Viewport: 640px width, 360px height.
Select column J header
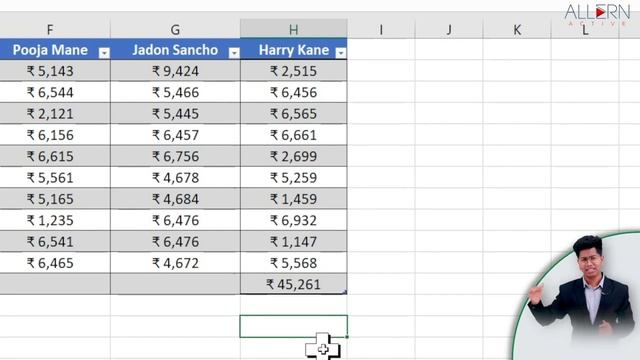pyautogui.click(x=449, y=29)
